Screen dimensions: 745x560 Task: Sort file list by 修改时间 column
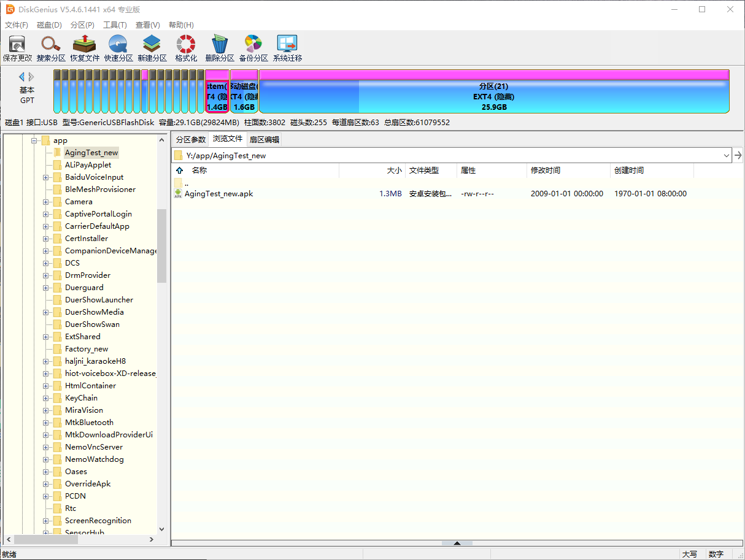pos(546,171)
